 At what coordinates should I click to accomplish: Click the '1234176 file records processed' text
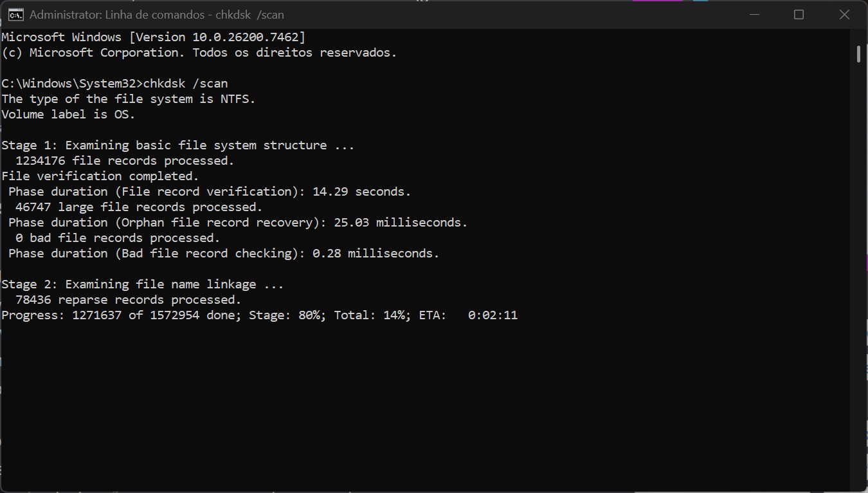pos(119,160)
